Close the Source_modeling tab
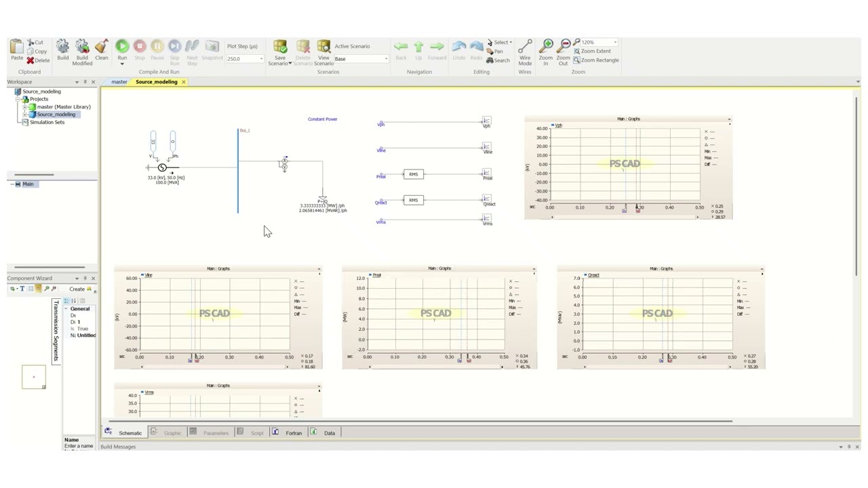The height and width of the screenshot is (488, 868). (183, 82)
